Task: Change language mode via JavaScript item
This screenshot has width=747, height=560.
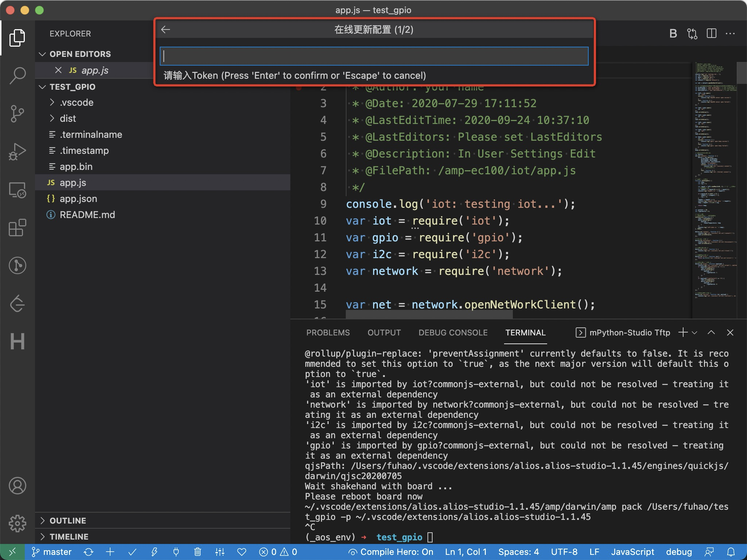Action: click(x=633, y=552)
